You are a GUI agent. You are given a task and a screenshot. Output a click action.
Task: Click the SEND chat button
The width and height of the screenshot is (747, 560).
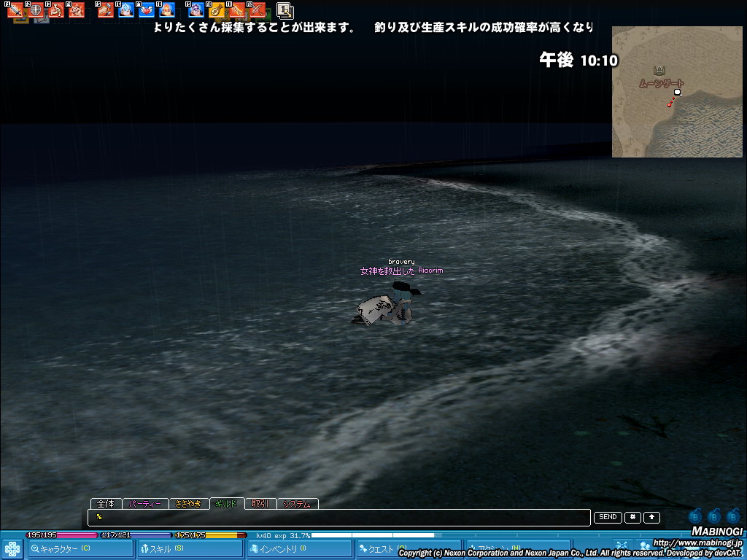(608, 517)
